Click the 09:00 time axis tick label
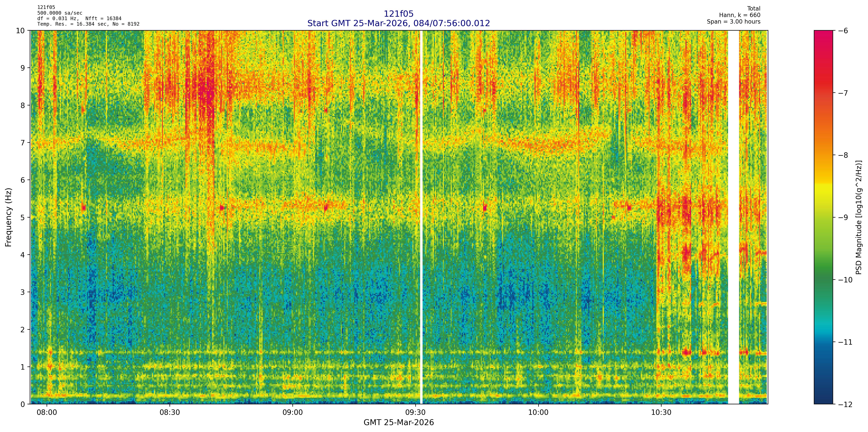Image resolution: width=868 pixels, height=432 pixels. [292, 412]
